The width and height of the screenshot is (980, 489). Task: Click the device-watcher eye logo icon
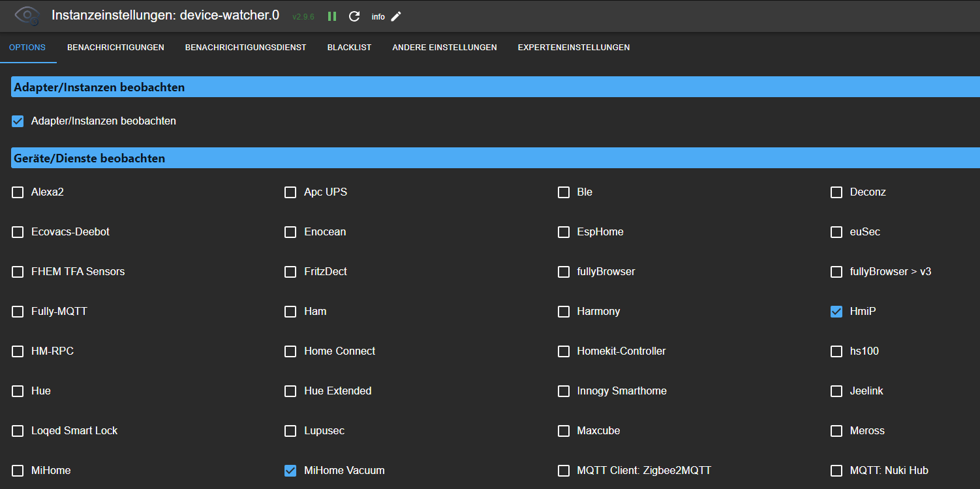tap(26, 16)
